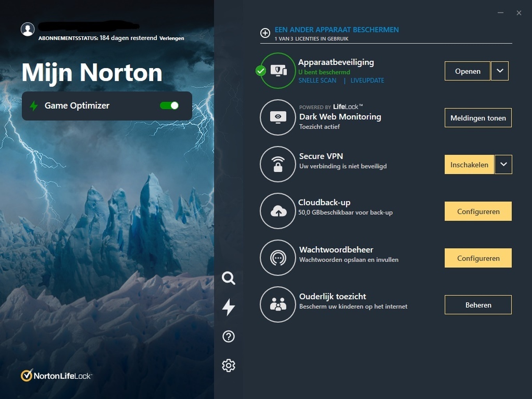
Task: Click Configureren for Cloudback-up
Action: tap(478, 211)
